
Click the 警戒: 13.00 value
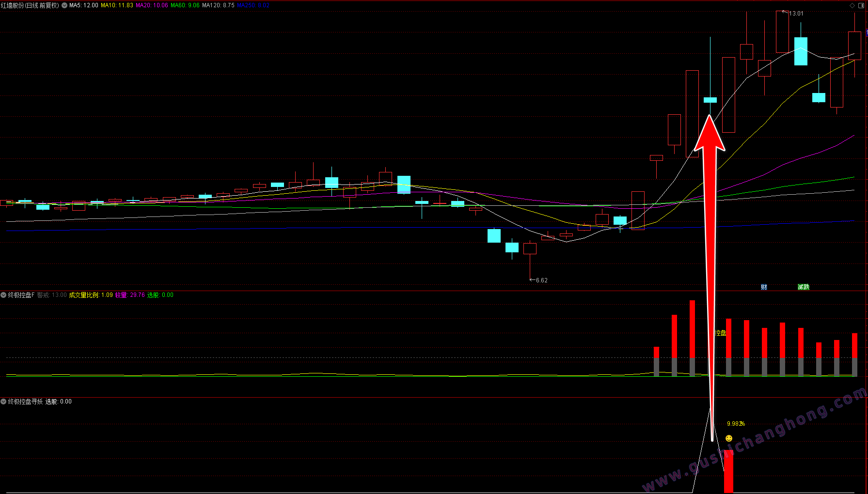[x=52, y=295]
